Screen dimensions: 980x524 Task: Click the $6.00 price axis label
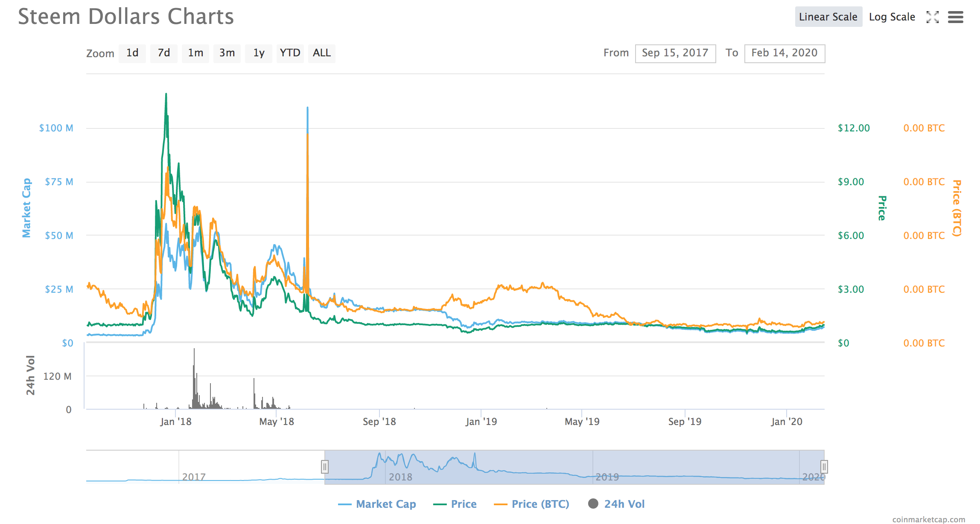point(851,236)
